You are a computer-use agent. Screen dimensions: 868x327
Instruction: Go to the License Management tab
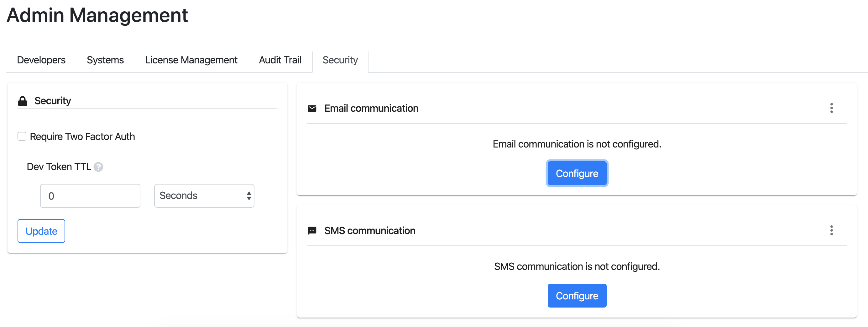[x=191, y=60]
